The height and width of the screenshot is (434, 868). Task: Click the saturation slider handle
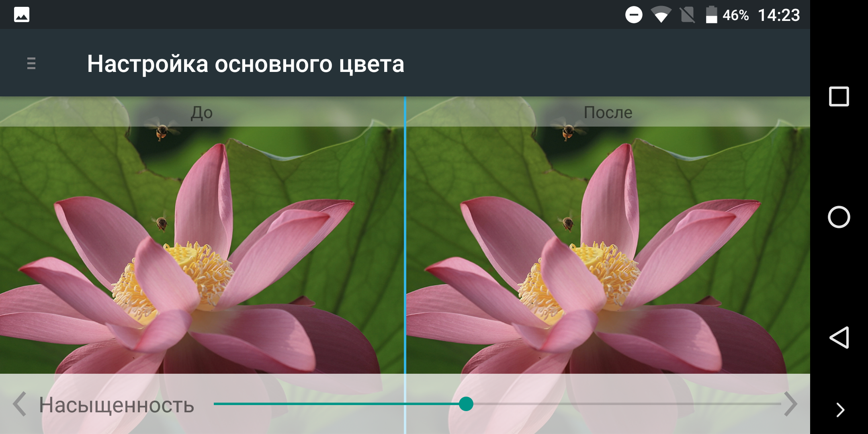[466, 404]
